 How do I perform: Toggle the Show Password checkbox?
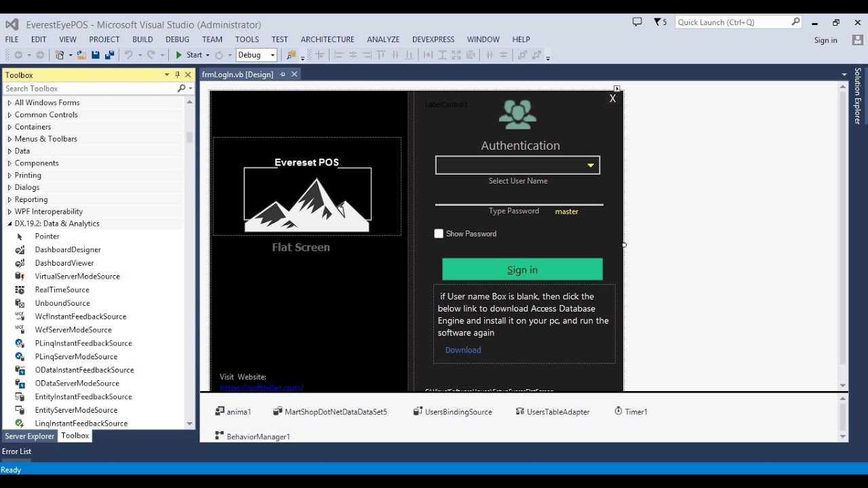click(439, 234)
